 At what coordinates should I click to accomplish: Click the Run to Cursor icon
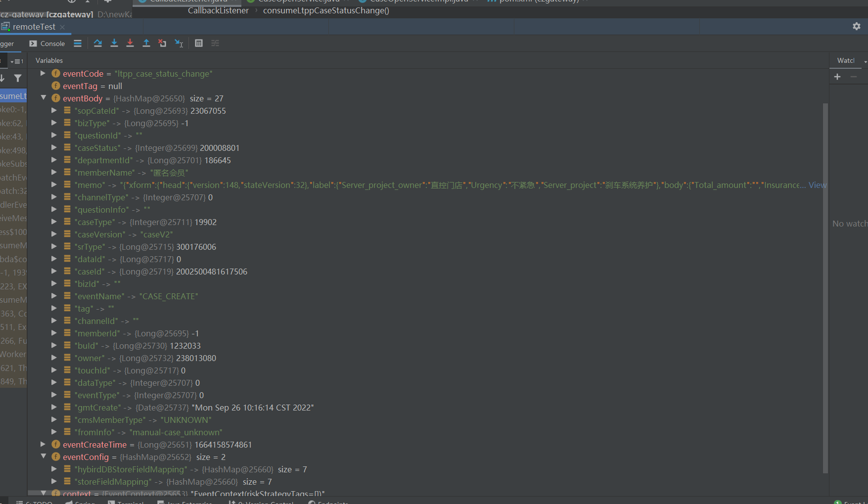179,44
